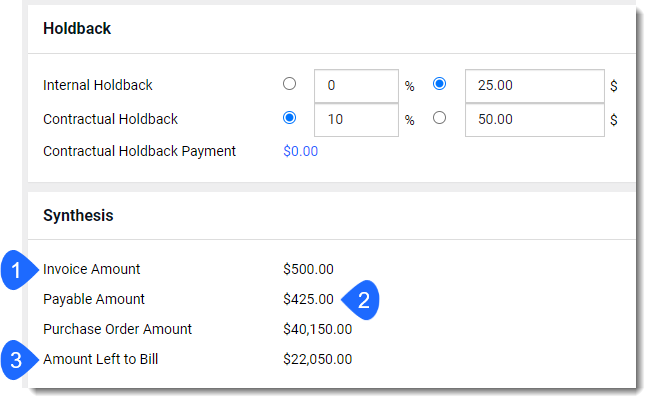Image resolution: width=651 pixels, height=403 pixels.
Task: Click the Amount Left to Bill value
Action: (318, 359)
